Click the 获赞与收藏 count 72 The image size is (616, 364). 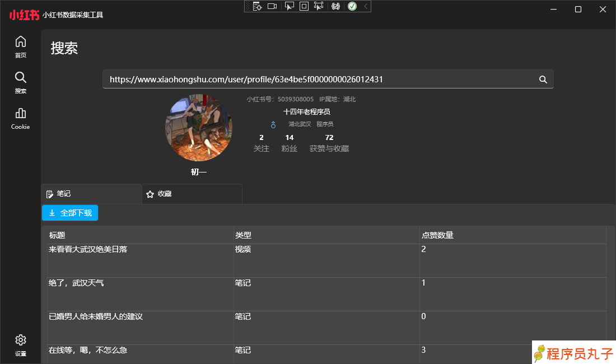(x=329, y=137)
